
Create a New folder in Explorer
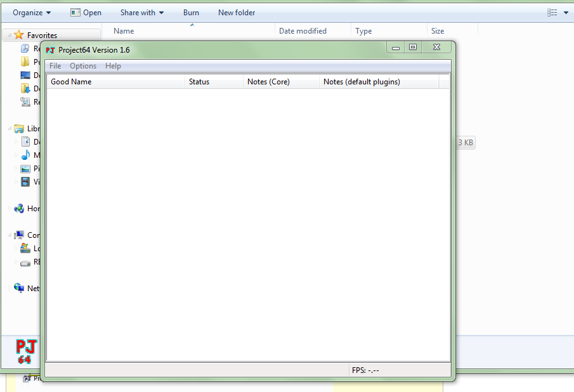[237, 13]
